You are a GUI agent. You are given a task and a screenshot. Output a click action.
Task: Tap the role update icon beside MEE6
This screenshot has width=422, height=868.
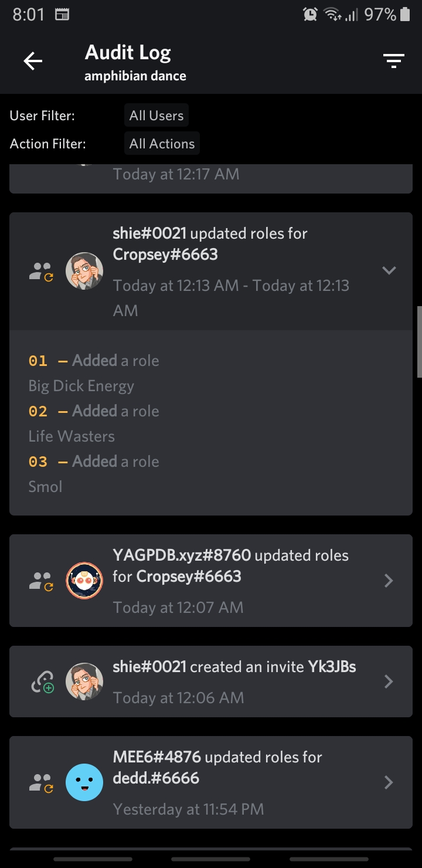coord(41,782)
